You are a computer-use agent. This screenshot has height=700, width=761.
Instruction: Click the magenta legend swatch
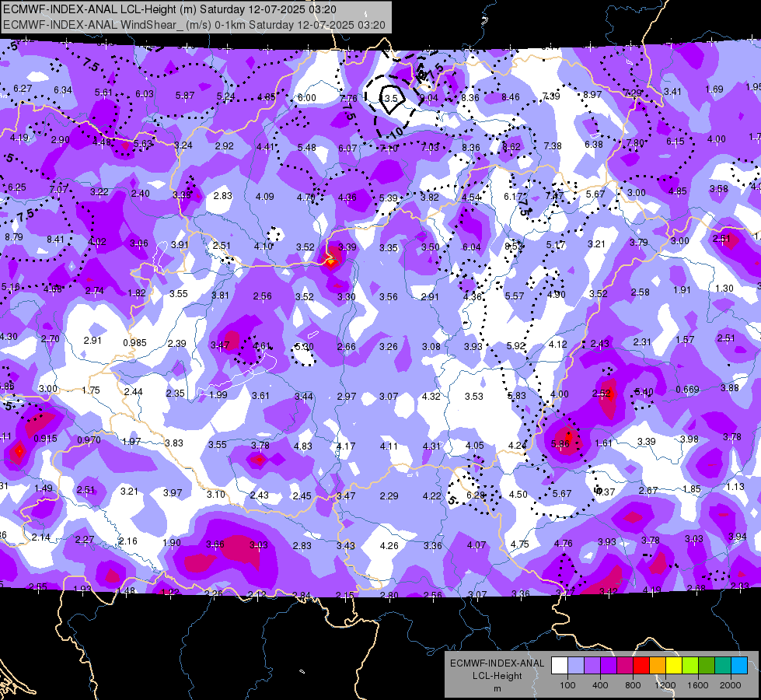[x=625, y=666]
